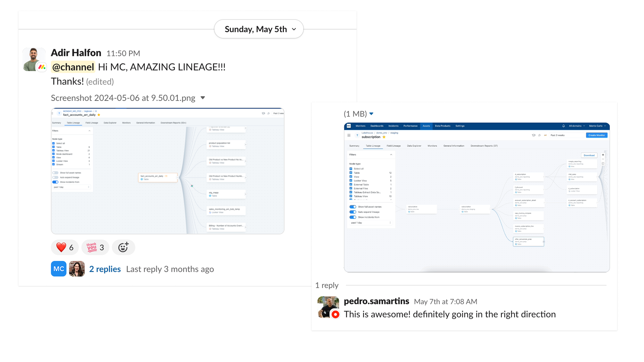Collapse the Filters panel in the fact_accounts_arr_daily screenshot
The width and height of the screenshot is (644, 362).
pos(89,131)
